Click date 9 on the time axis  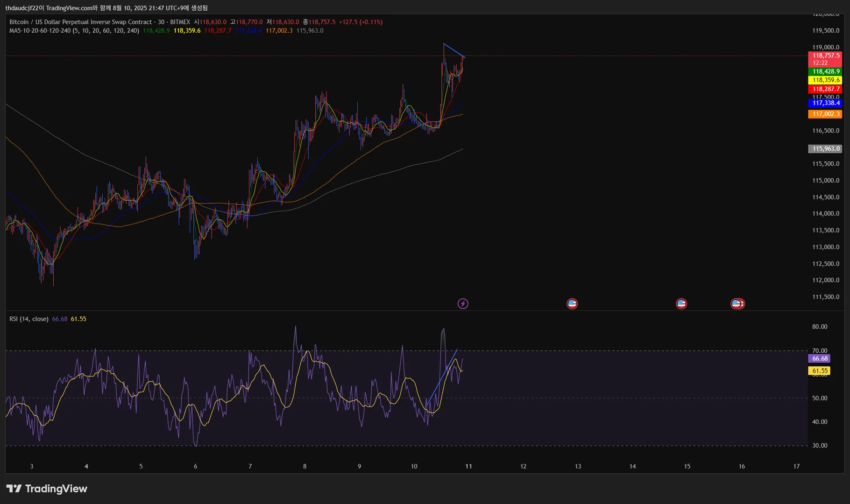pos(360,466)
